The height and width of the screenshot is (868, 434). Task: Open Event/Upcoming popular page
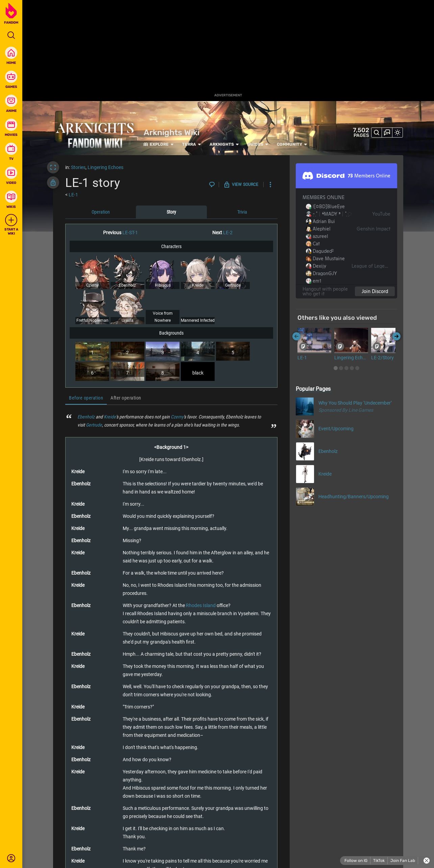click(336, 429)
